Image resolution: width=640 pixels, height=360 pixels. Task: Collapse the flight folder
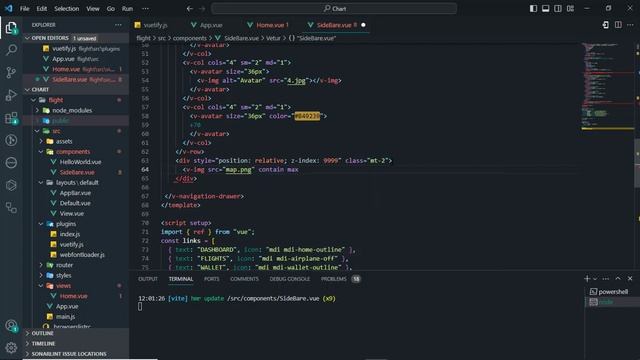(x=76, y=100)
